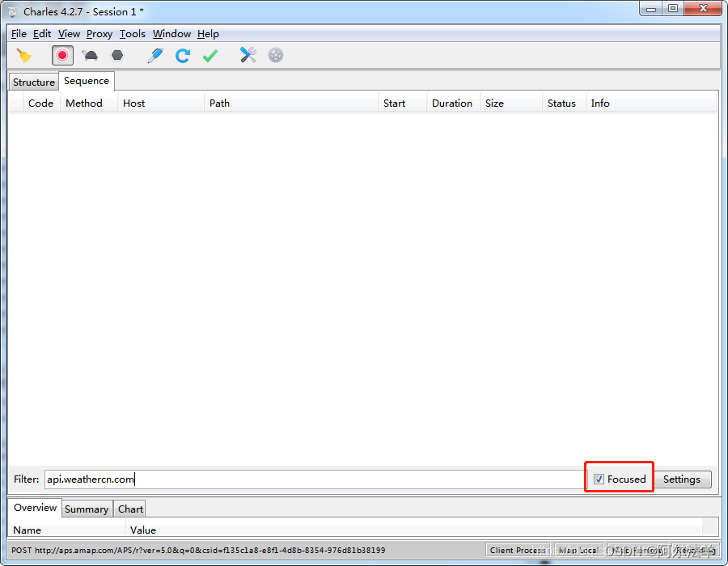Minimize the Charles window
The image size is (728, 566).
click(x=651, y=9)
